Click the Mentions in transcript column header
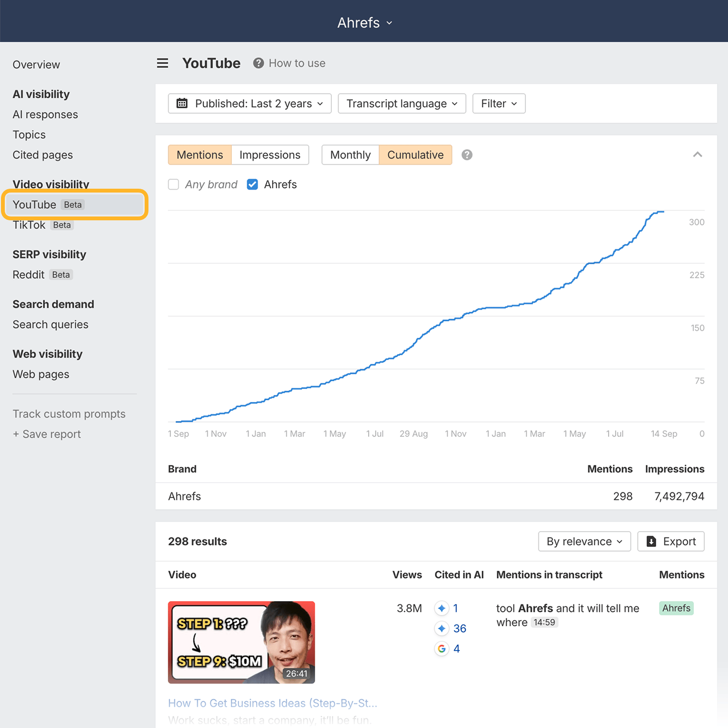Image resolution: width=728 pixels, height=728 pixels. (x=549, y=575)
